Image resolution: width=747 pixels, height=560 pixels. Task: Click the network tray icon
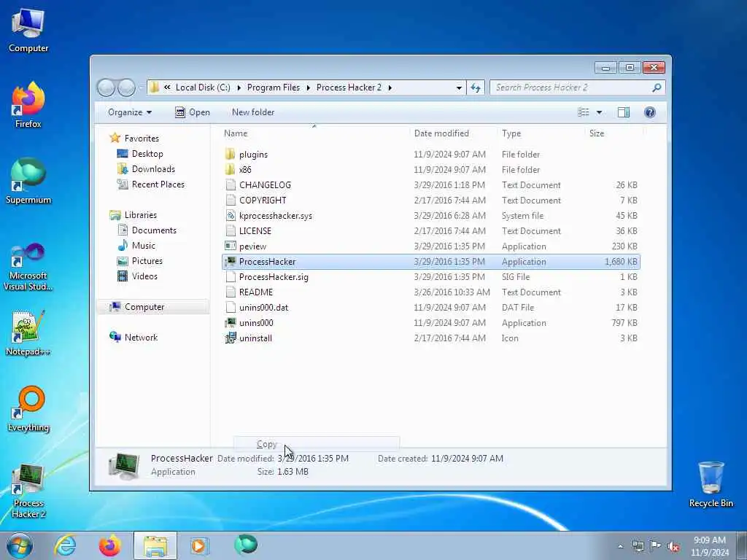638,547
